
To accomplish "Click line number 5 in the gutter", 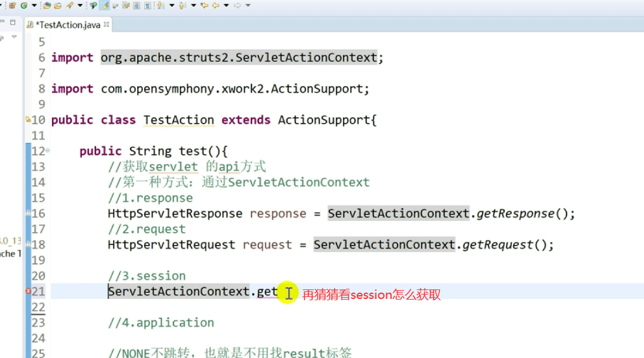I will tap(41, 42).
